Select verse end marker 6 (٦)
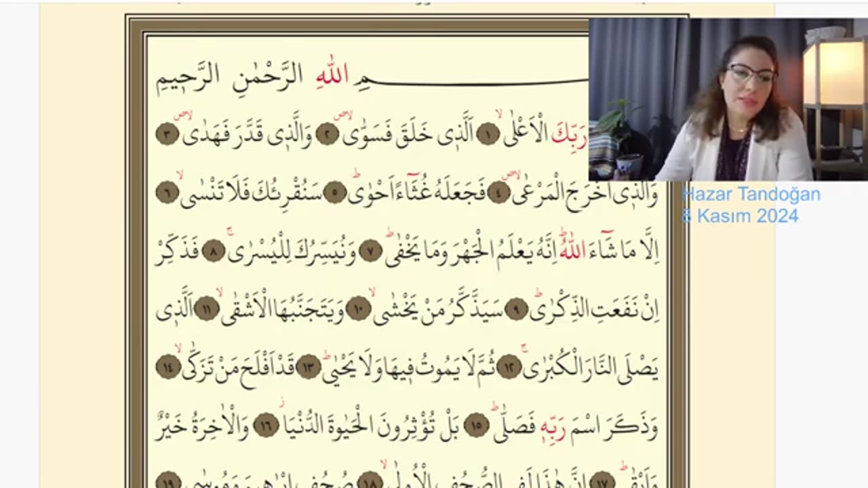Image resolution: width=868 pixels, height=488 pixels. [x=167, y=194]
